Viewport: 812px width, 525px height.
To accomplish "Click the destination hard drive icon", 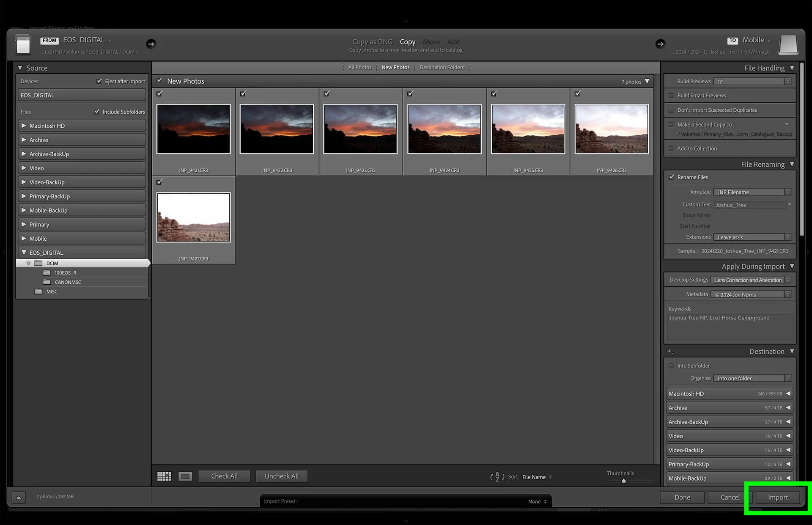I will click(x=788, y=44).
